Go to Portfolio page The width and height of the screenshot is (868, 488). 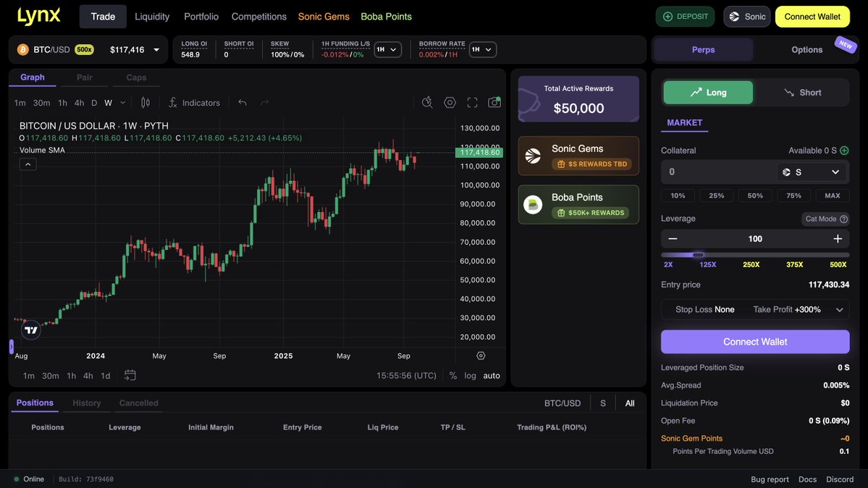coord(201,17)
